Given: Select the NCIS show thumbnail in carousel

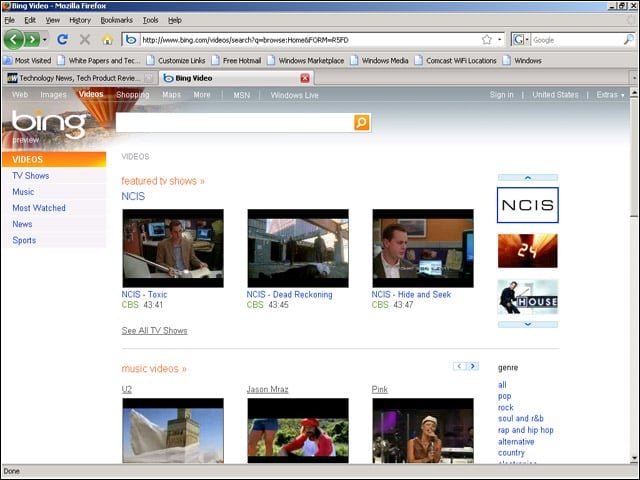Looking at the screenshot, I should coord(527,205).
